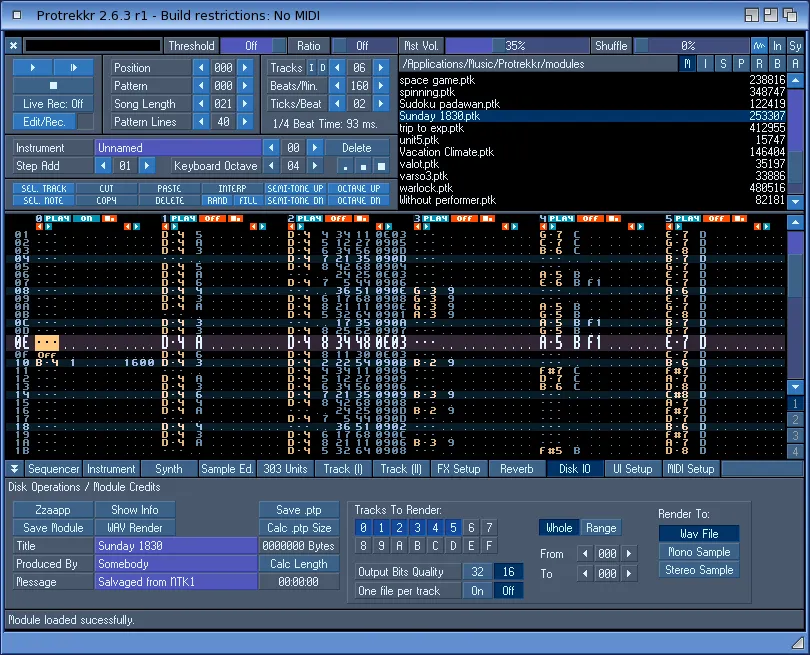Decrease Pattern Lines with left arrow
The height and width of the screenshot is (655, 810).
(x=201, y=122)
